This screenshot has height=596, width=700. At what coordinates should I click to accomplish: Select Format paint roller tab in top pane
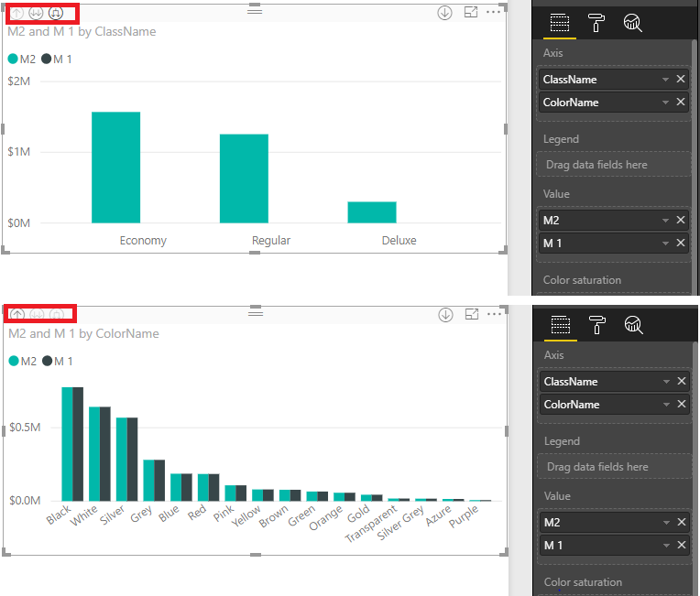(x=596, y=23)
